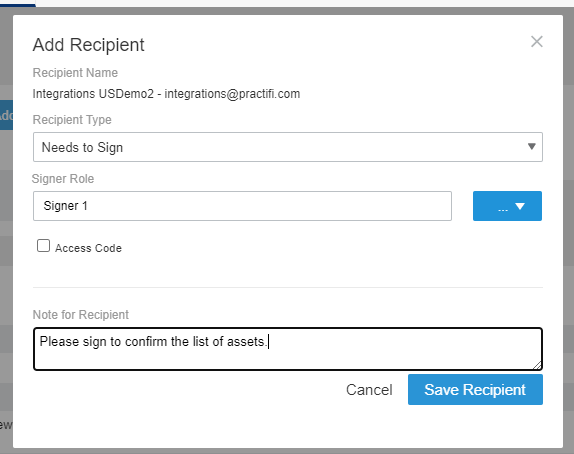
Task: Enable the Access Code checkbox
Action: tap(43, 246)
